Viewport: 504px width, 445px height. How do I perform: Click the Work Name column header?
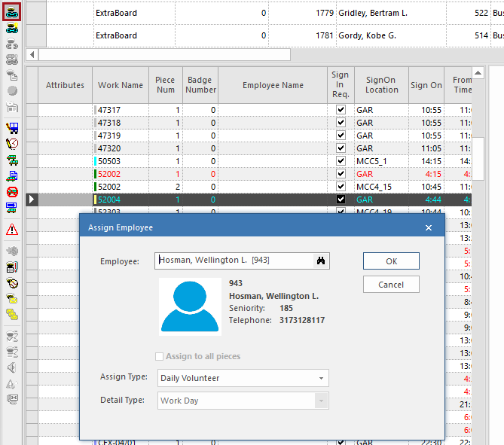coord(121,85)
